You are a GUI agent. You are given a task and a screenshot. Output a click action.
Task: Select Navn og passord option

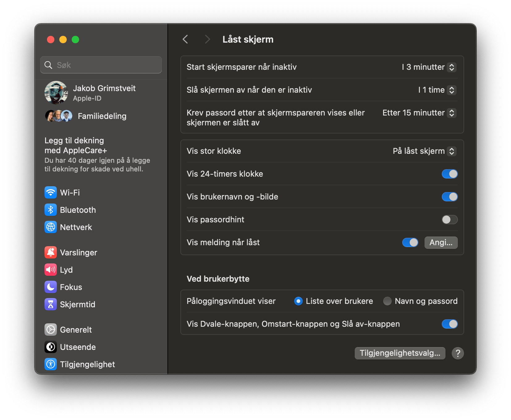[387, 301]
